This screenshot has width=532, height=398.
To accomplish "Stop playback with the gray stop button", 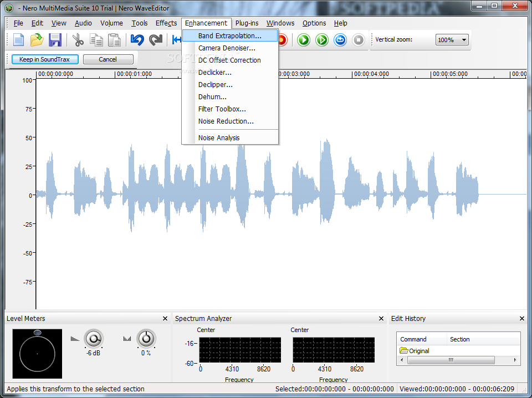I will tap(359, 40).
